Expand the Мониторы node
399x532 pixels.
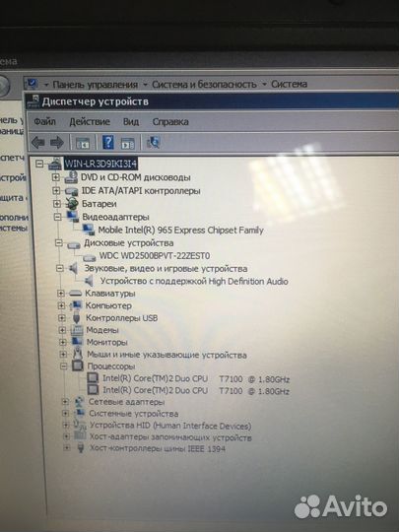63,342
